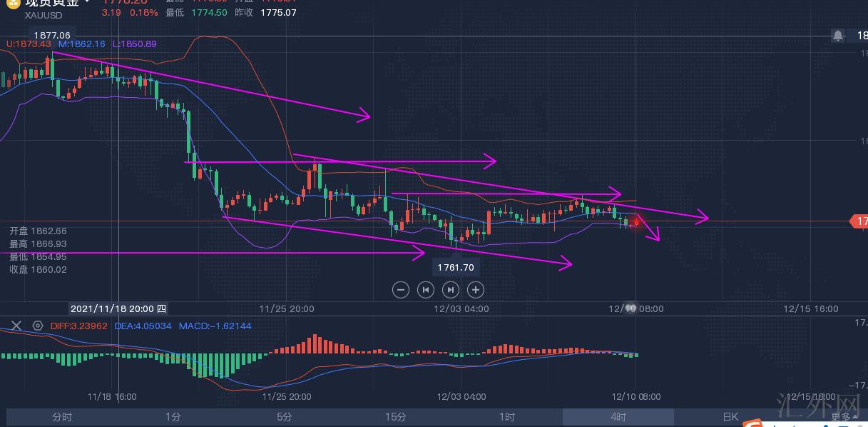Select the 4时 timeframe tab

(x=618, y=417)
